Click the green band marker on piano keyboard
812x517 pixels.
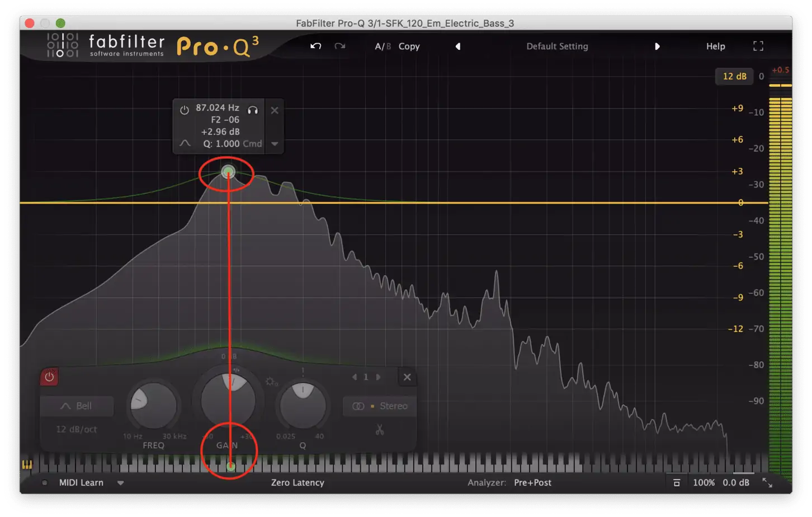tap(230, 467)
